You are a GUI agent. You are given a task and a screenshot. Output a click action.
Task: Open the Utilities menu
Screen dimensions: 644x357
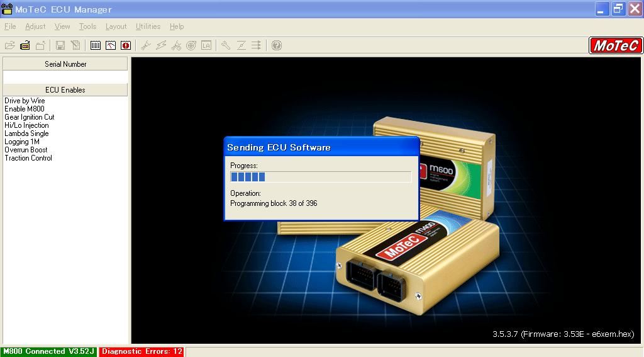coord(148,26)
